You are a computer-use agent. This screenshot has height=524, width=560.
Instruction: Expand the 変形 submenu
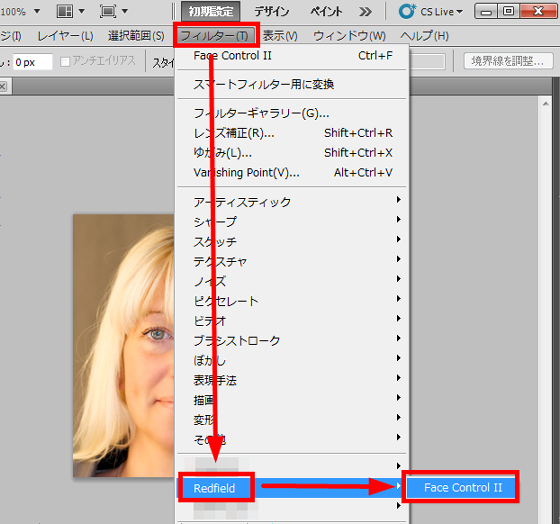[x=292, y=420]
